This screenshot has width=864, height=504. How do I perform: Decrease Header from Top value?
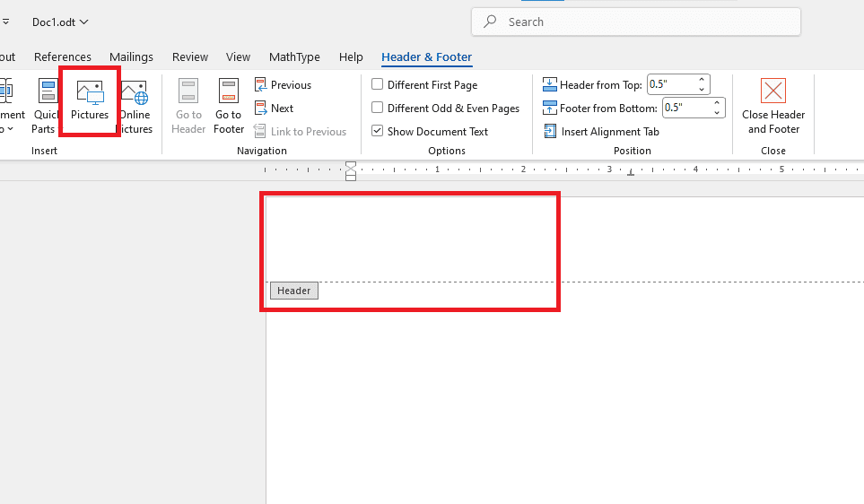tap(702, 90)
